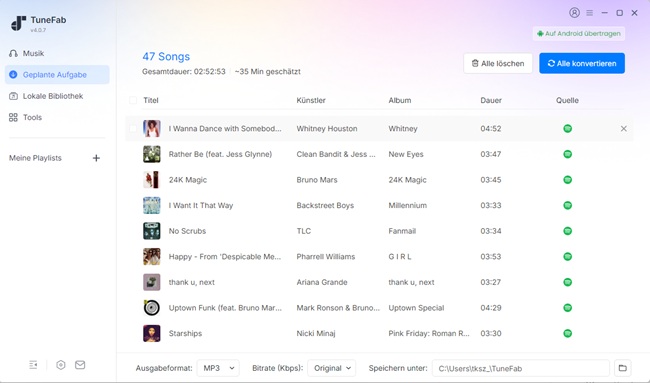The image size is (650, 383).
Task: Select the song title 24K Magic
Action: coord(188,180)
